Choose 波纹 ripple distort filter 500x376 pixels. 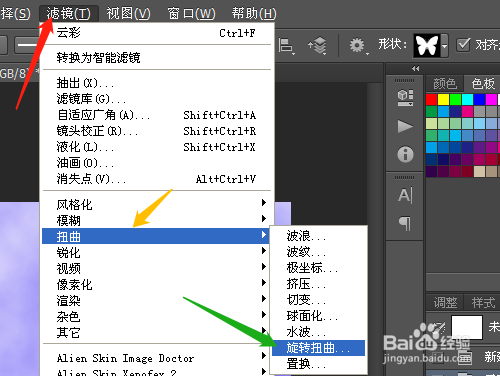(x=318, y=252)
